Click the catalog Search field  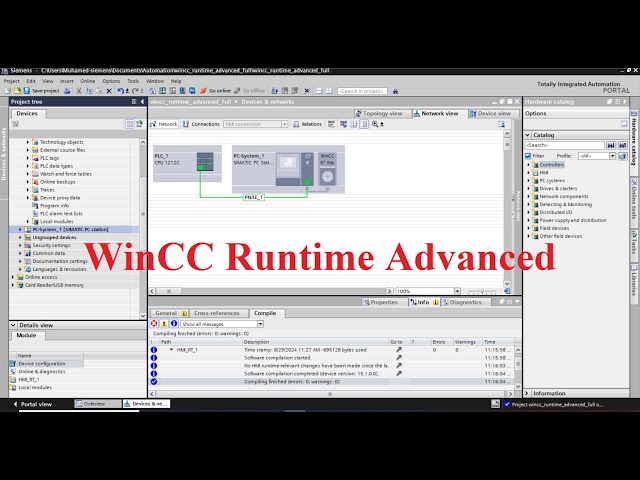click(x=564, y=145)
